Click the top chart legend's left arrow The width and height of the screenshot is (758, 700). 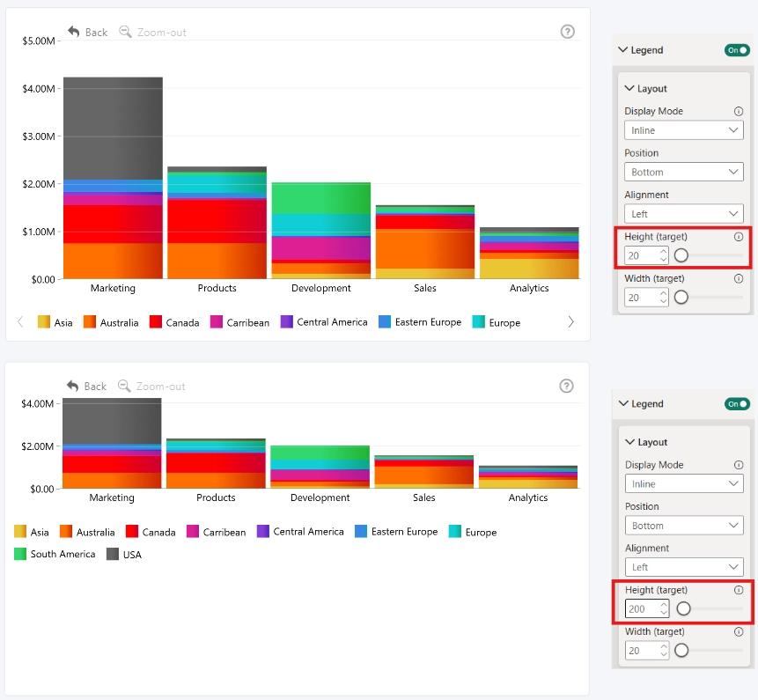pos(20,322)
